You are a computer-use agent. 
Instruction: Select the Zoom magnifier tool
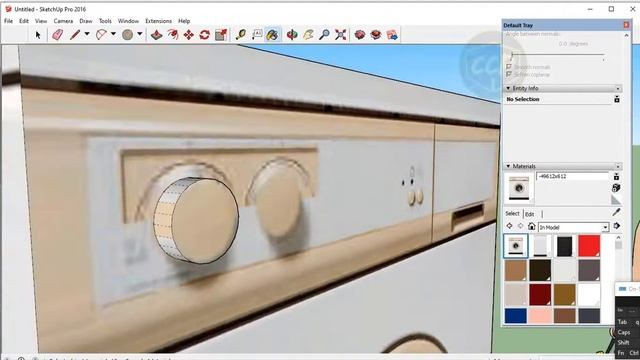click(x=324, y=35)
